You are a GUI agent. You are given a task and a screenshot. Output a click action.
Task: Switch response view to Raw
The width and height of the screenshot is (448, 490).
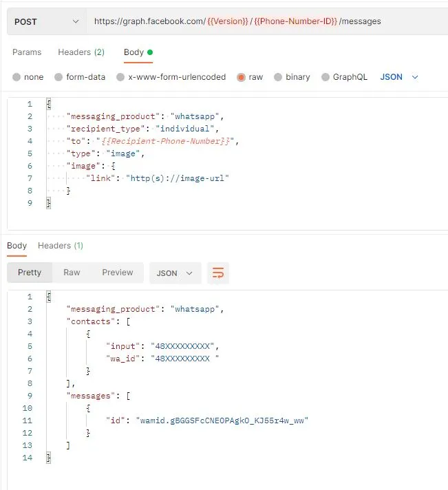pos(72,273)
